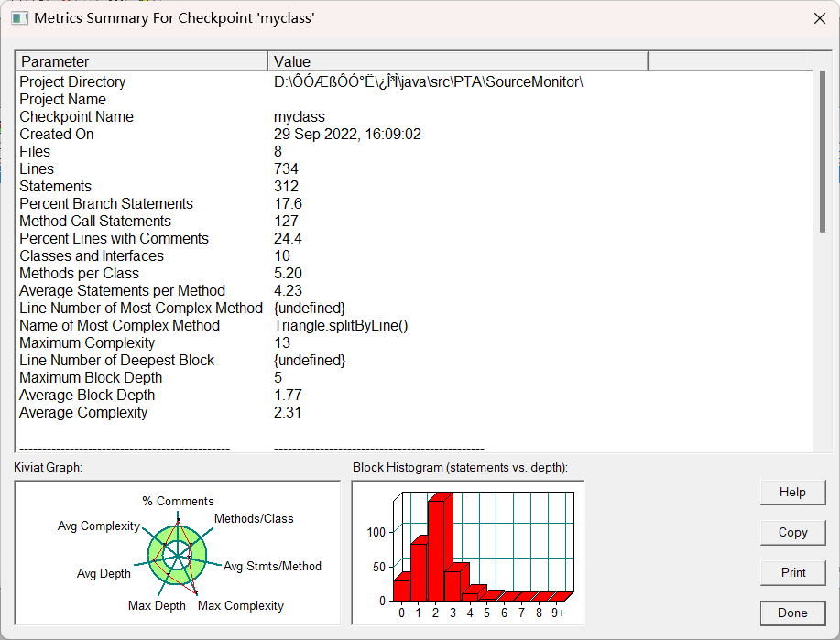Click the '% Comments' Kiviat axis label
This screenshot has width=840, height=640.
pyautogui.click(x=178, y=502)
